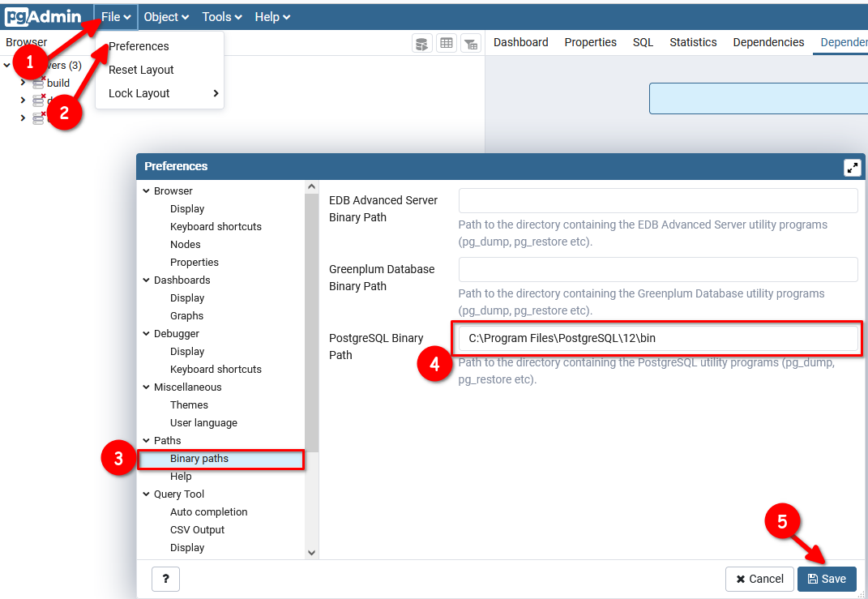Switch to the Properties tab
The image size is (868, 599).
[x=591, y=43]
